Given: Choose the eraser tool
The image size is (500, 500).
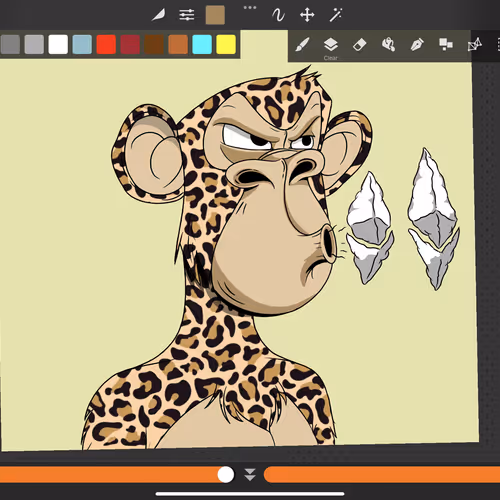Looking at the screenshot, I should click(x=359, y=44).
